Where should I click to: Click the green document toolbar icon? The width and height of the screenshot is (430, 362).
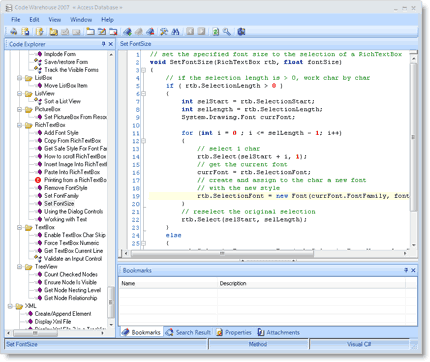(216, 32)
